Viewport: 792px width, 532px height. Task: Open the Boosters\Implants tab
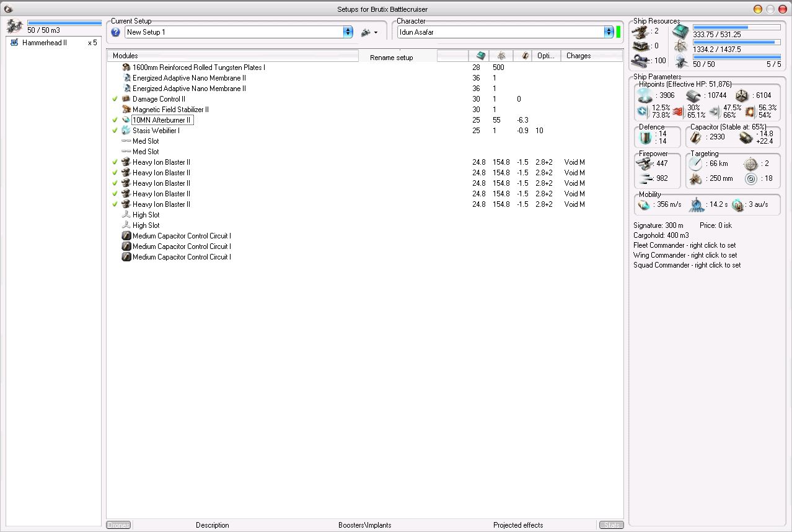click(x=365, y=525)
